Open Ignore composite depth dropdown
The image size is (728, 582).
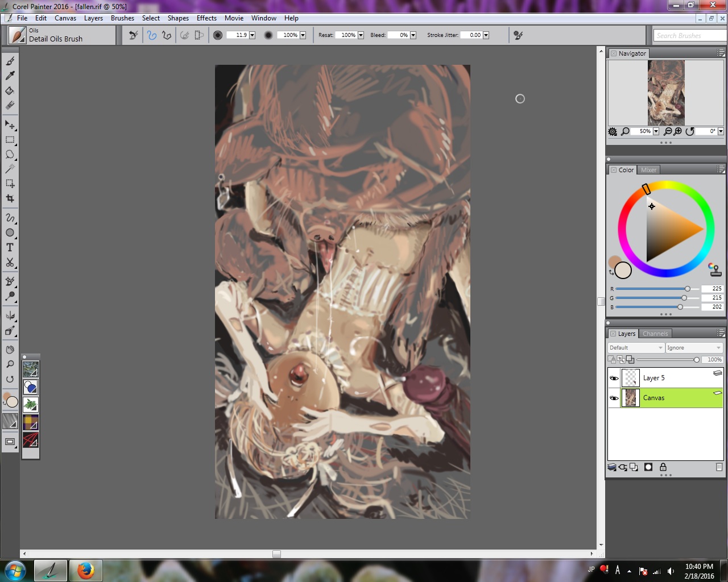(x=694, y=348)
